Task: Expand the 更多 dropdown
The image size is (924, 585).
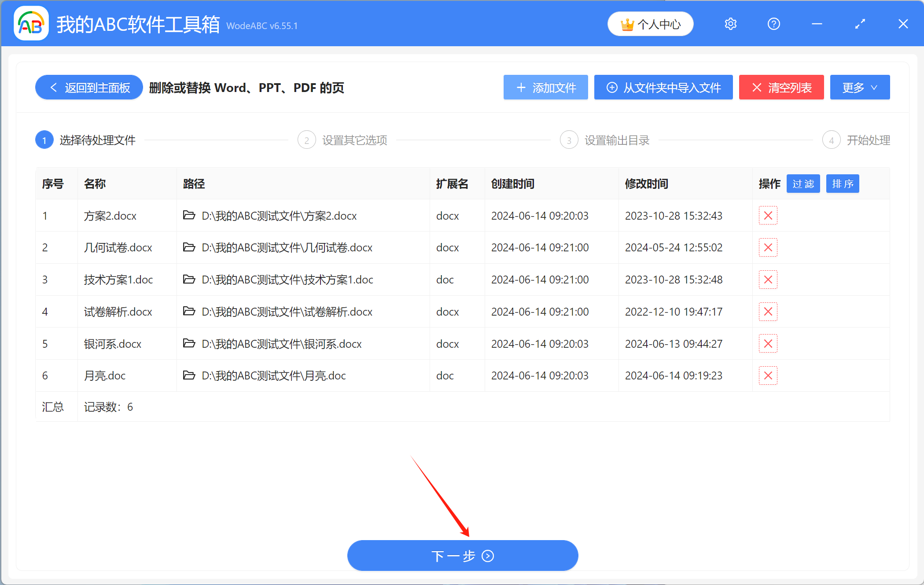Action: 859,87
